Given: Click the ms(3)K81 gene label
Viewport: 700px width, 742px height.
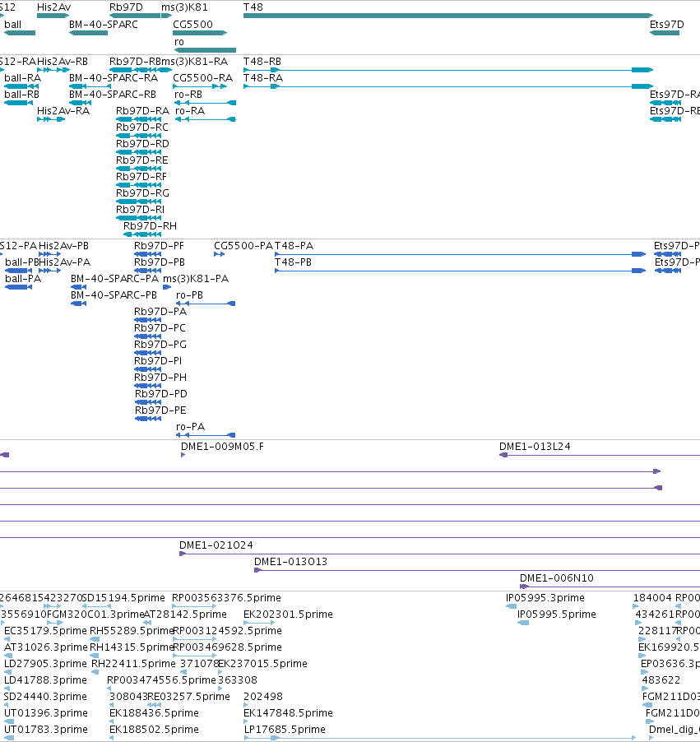Looking at the screenshot, I should [x=184, y=7].
